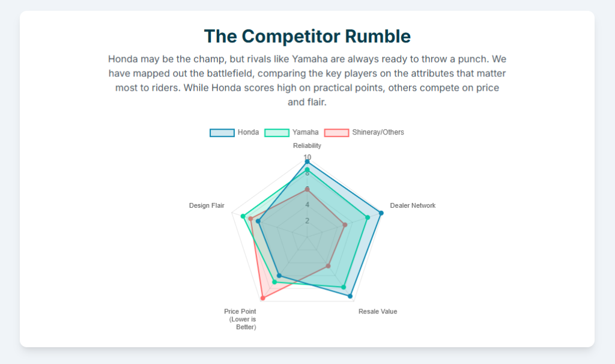Toggle the Honda dataset via its legend label
Screen dimensions: 615x364
248,132
